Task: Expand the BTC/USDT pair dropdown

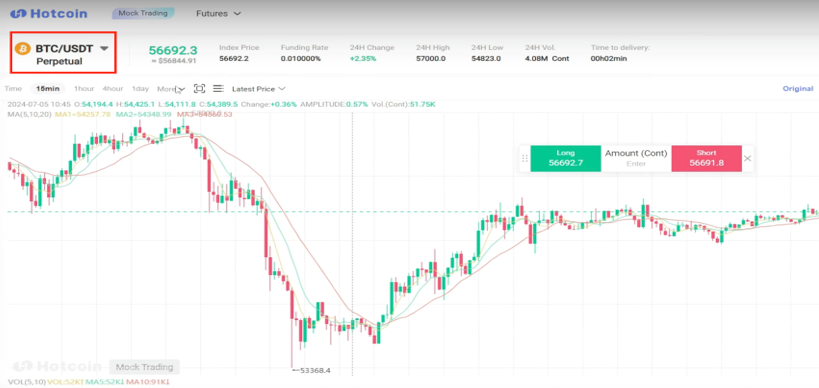Action: click(x=104, y=49)
